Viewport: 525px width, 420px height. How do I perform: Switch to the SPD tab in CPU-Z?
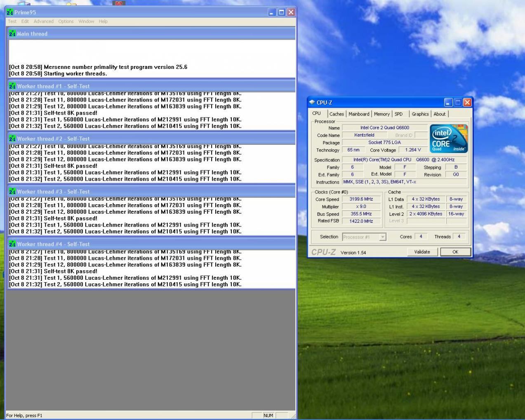click(398, 114)
